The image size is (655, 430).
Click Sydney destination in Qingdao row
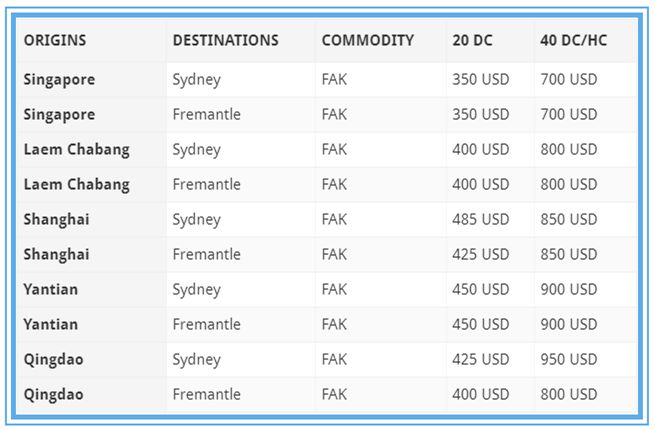(x=196, y=359)
